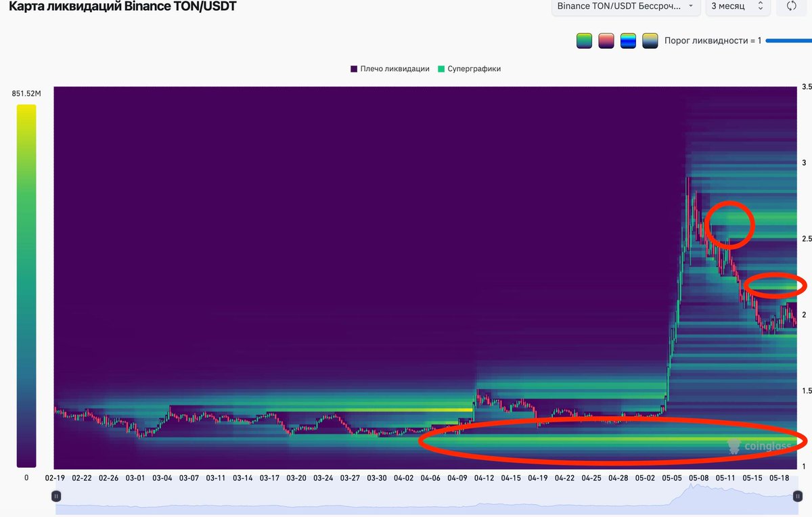
Task: Click the 851.52M color scale maximum label
Action: 26,94
